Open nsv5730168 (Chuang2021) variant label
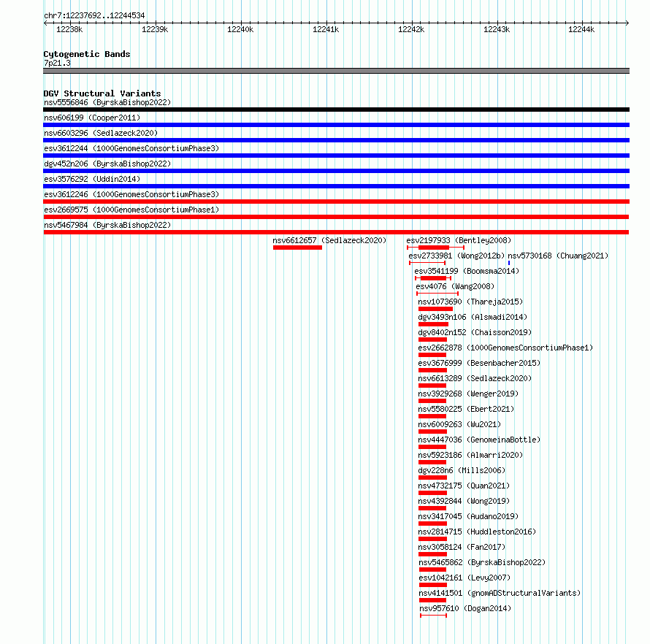Viewport: 650px width, 644px height. click(558, 256)
